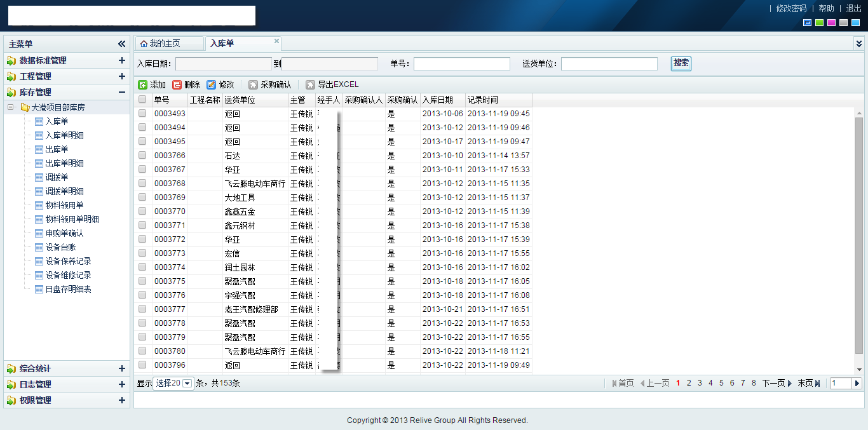Viewport: 868px width, 430px height.
Task: Click the go-to-page arrow beside page number box
Action: click(857, 383)
